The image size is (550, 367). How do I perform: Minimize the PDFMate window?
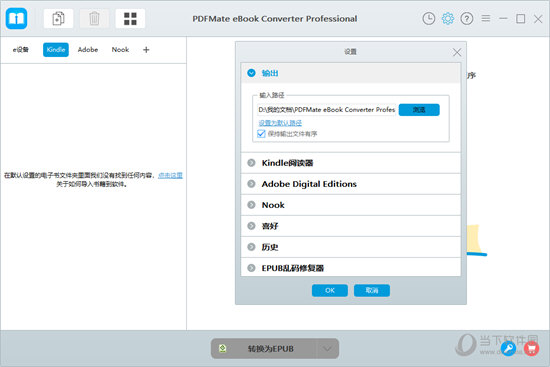click(x=503, y=18)
